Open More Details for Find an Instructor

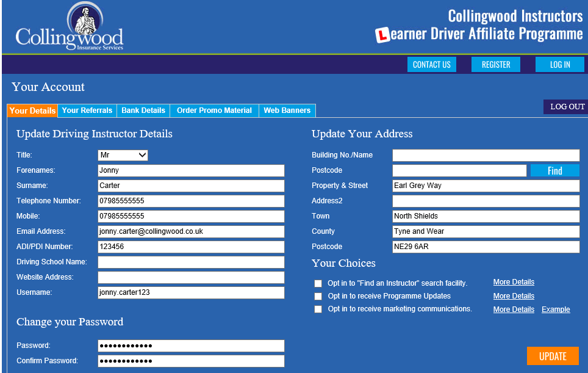514,282
